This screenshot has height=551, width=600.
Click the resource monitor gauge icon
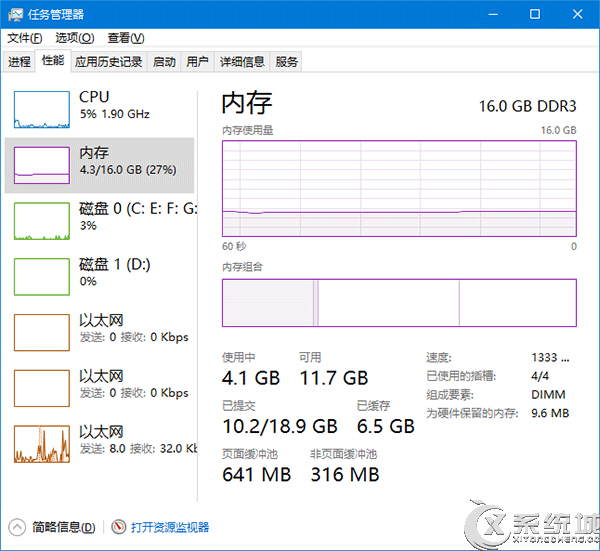coord(119,527)
